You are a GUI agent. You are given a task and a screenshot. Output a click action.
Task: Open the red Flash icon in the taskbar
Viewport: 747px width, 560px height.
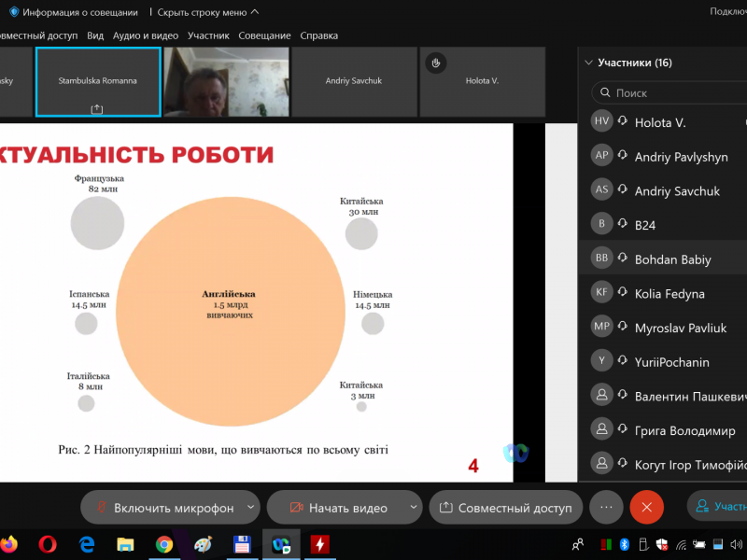click(320, 544)
